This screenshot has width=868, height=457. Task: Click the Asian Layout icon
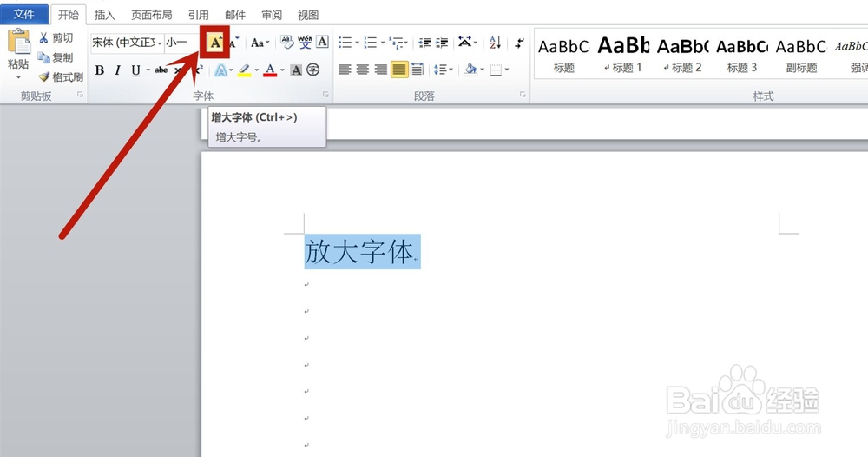click(x=465, y=42)
